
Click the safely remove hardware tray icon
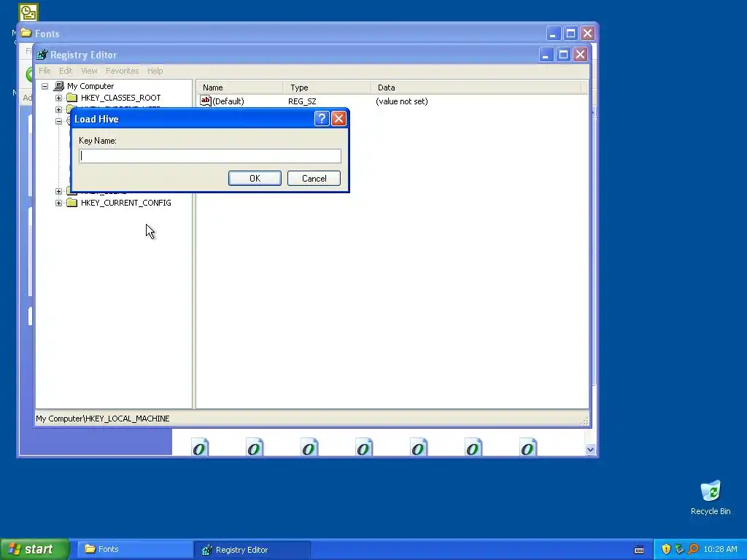(679, 549)
